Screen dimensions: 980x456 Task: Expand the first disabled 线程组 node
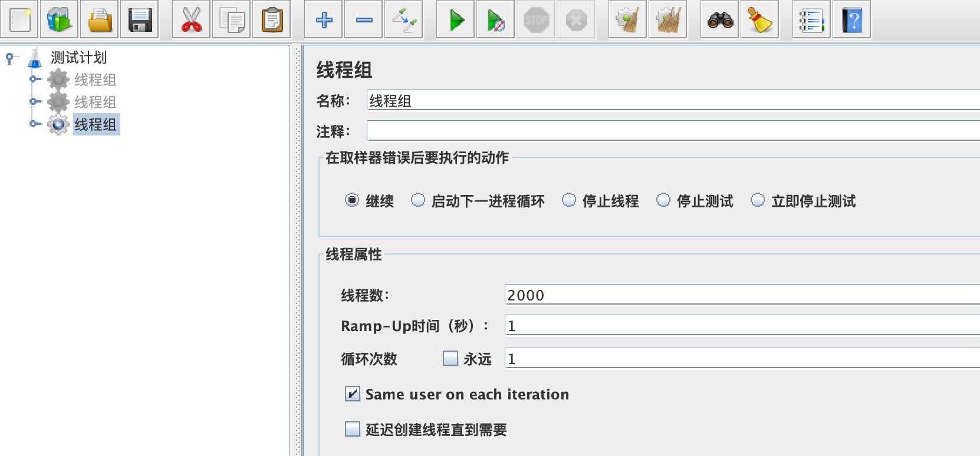coord(35,79)
